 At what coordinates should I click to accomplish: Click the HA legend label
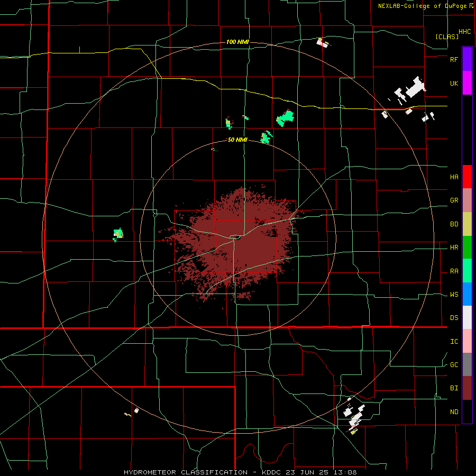click(x=454, y=177)
